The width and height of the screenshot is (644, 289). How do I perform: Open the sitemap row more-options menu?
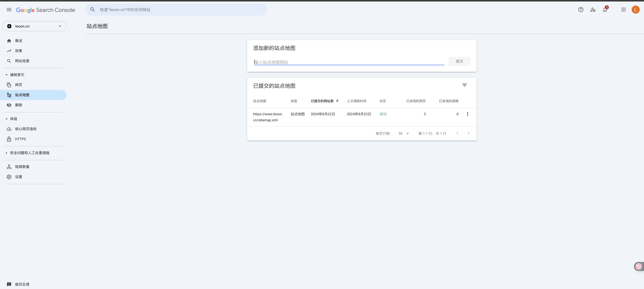point(467,114)
